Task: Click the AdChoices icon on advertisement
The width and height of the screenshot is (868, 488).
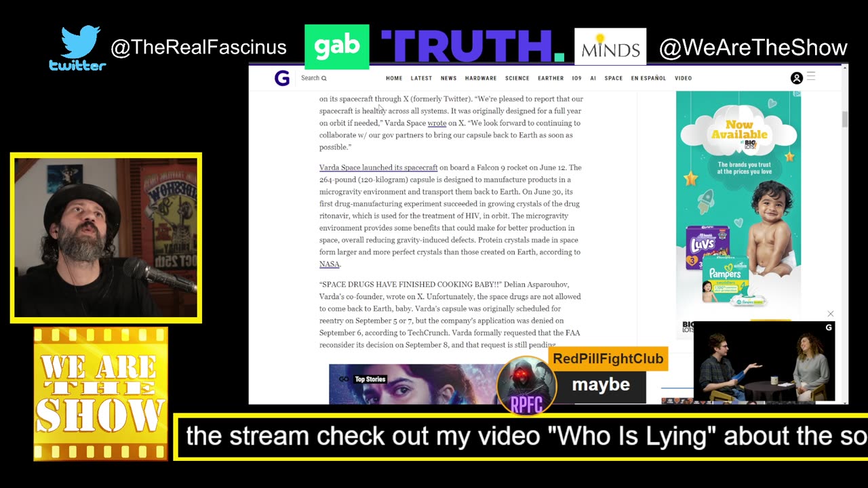Action: pos(797,95)
